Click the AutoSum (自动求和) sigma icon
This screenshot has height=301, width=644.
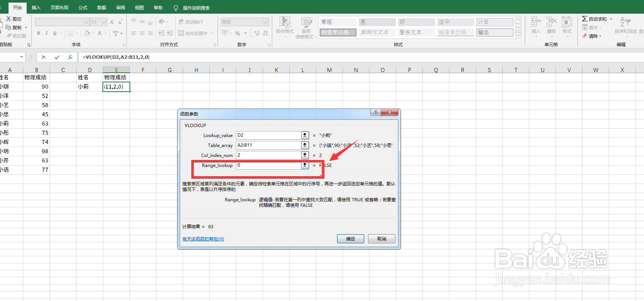tap(584, 19)
